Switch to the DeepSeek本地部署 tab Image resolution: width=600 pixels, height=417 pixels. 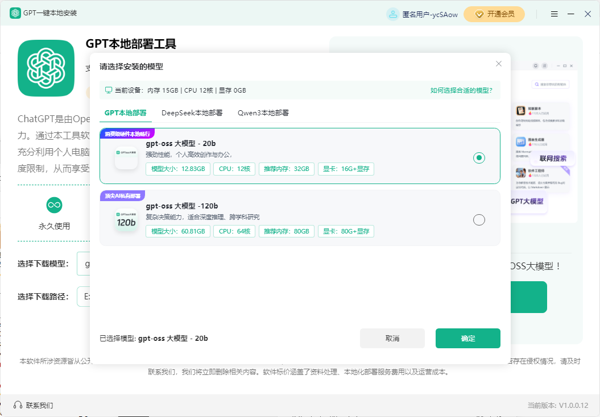[x=192, y=113]
